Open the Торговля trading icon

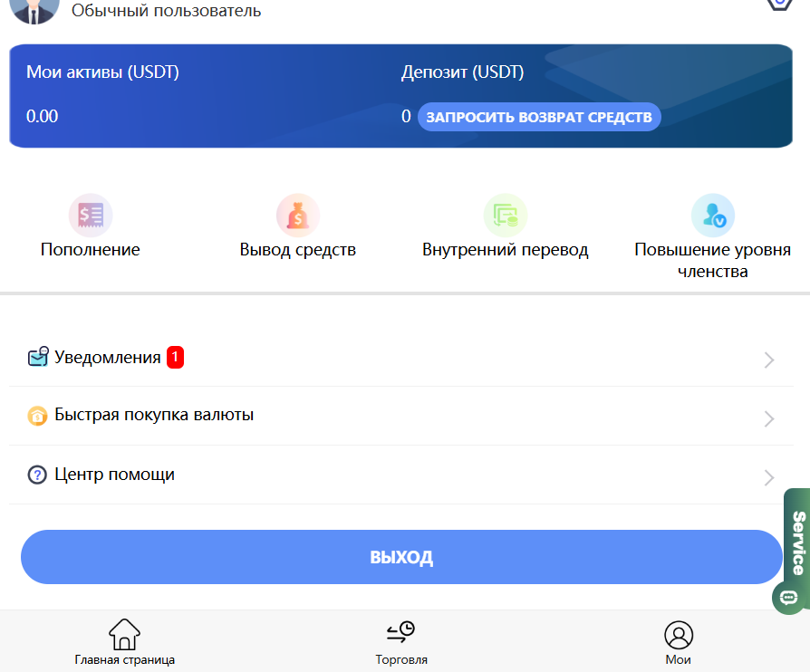click(401, 634)
